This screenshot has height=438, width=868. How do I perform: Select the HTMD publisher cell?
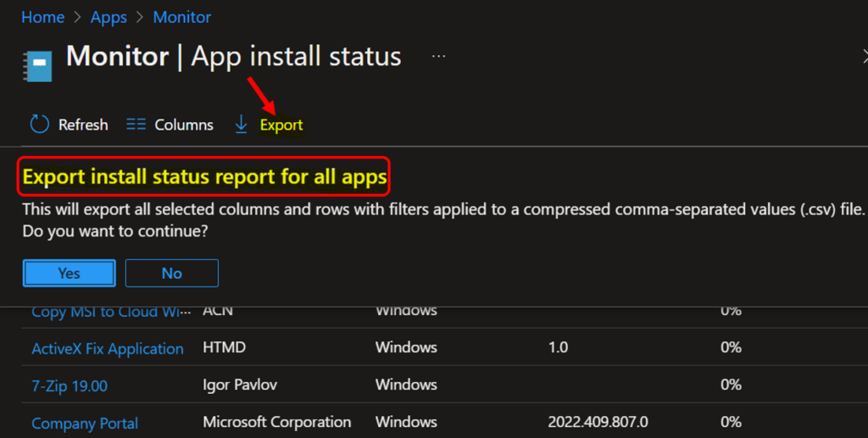(x=225, y=347)
